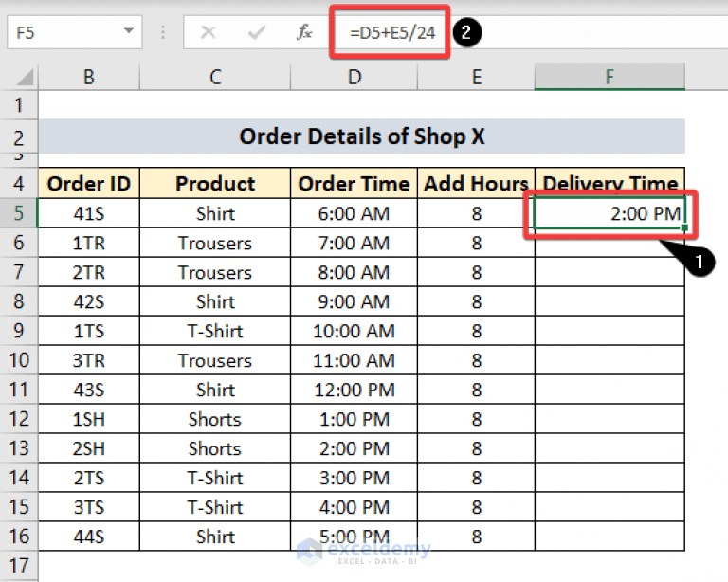728x582 pixels.
Task: Select empty Delivery Time cell F6
Action: pos(610,243)
